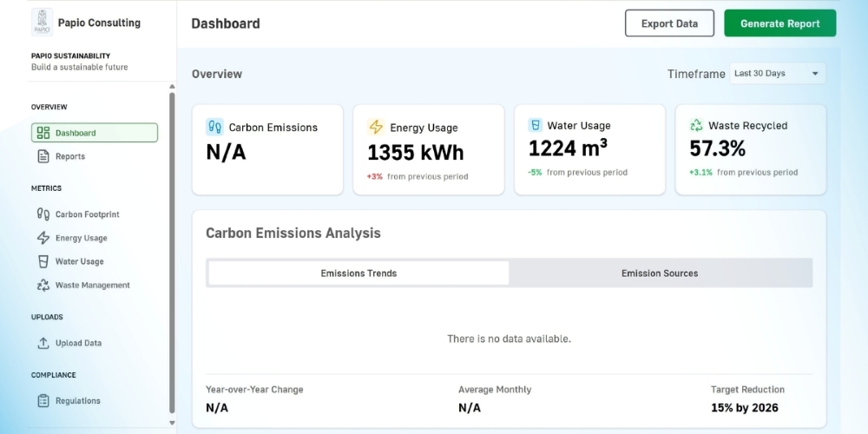Open Dashboard in the sidebar menu
The image size is (868, 434).
pos(94,133)
